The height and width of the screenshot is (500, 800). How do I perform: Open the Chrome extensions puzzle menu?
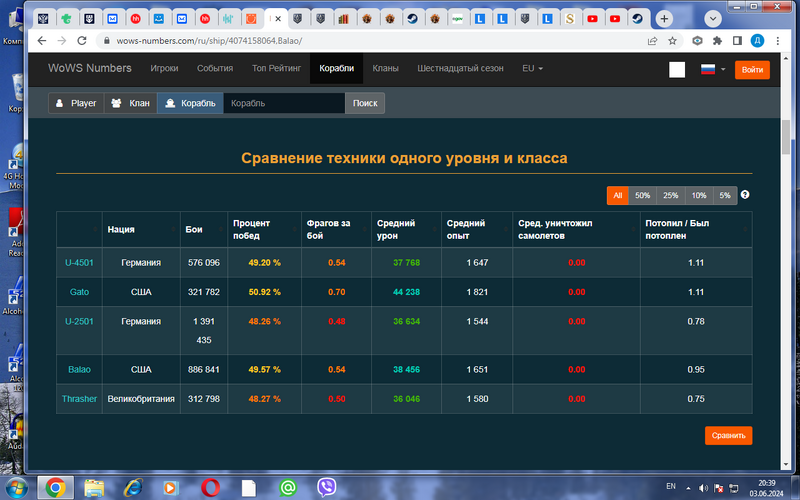[x=717, y=41]
